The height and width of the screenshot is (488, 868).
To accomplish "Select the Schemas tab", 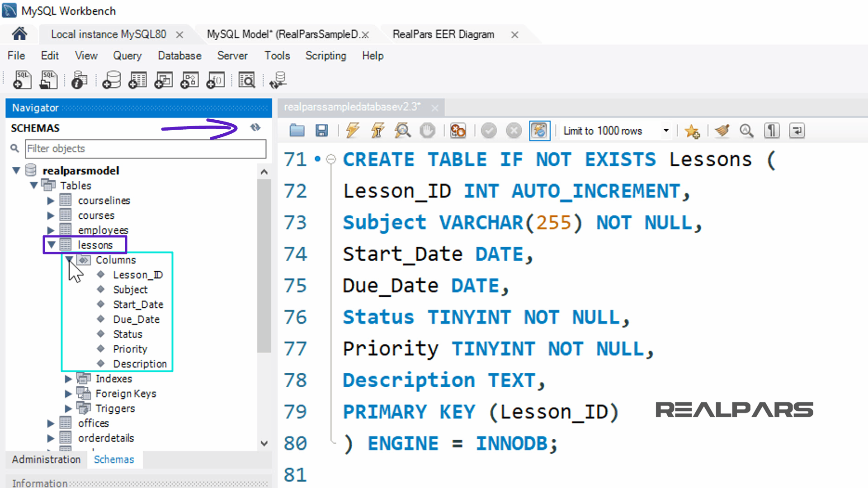I will (114, 460).
